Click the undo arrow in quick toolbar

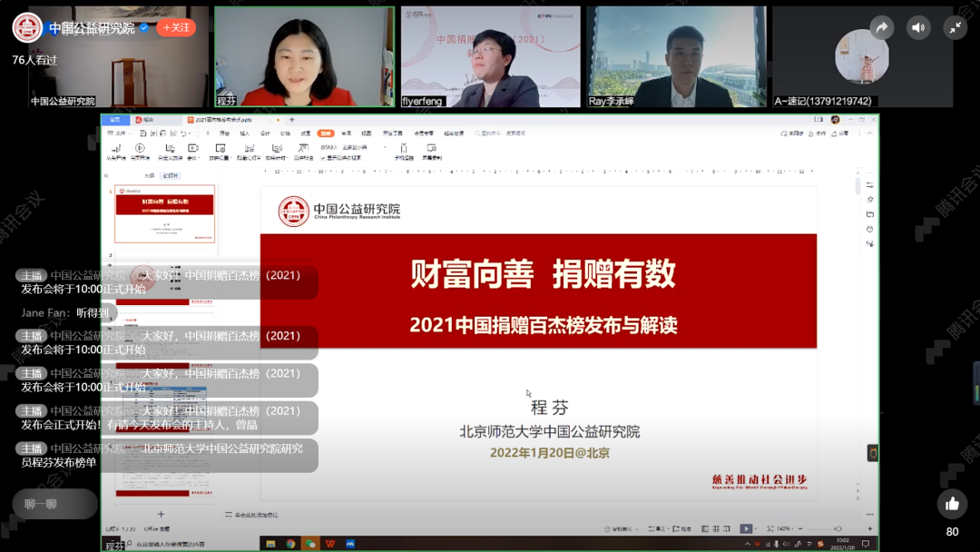(183, 133)
